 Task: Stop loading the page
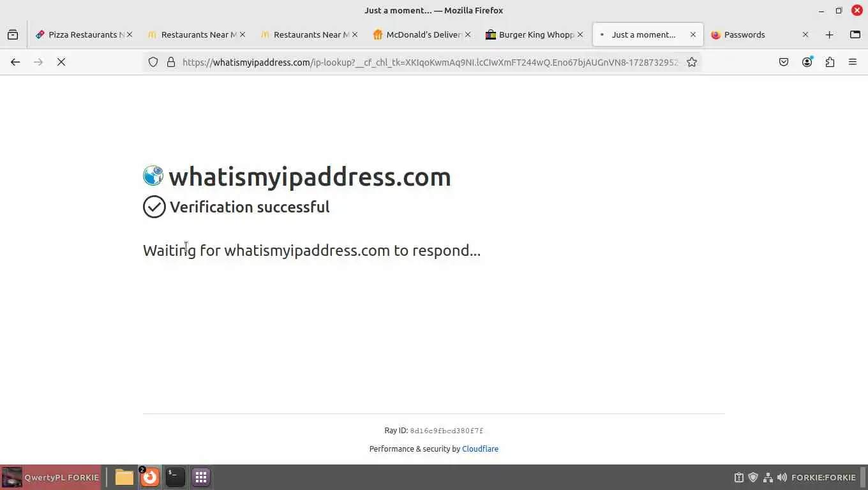coord(61,62)
